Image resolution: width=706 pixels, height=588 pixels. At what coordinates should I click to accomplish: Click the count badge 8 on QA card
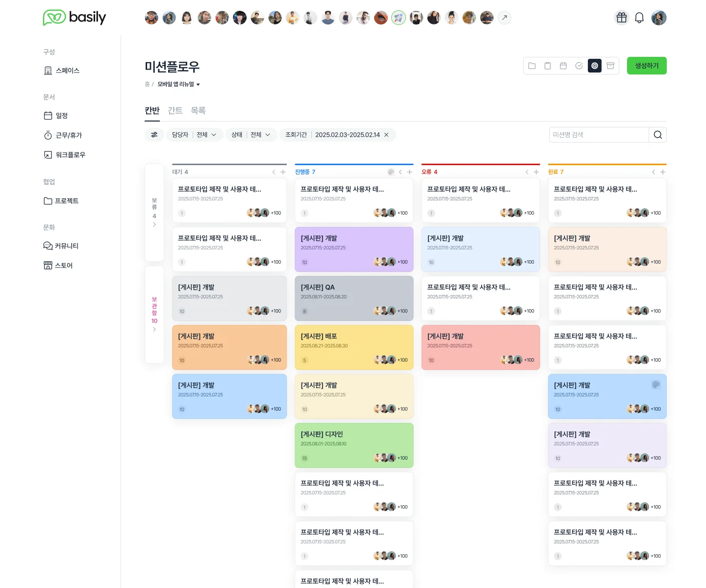pyautogui.click(x=304, y=311)
